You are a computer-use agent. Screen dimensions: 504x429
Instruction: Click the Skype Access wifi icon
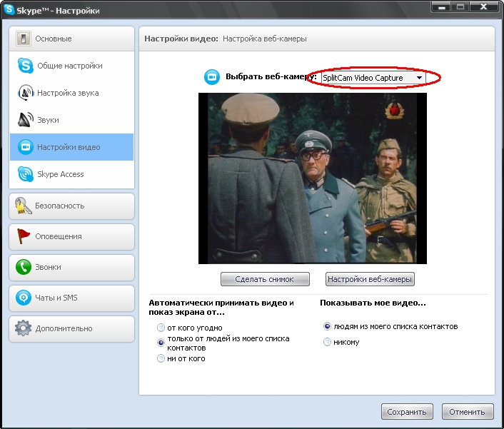click(x=26, y=174)
